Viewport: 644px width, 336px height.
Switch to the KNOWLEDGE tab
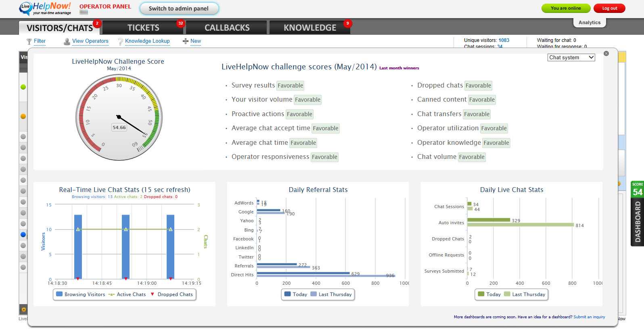(x=310, y=28)
